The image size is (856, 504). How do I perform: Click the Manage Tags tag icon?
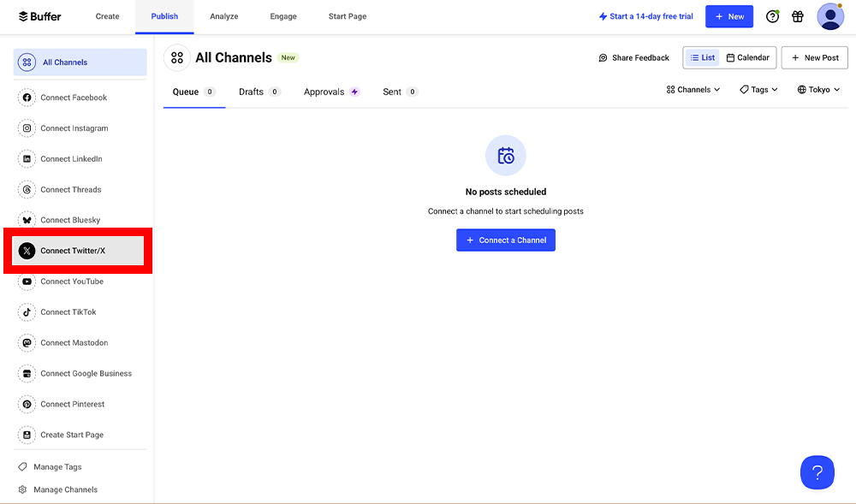point(22,467)
